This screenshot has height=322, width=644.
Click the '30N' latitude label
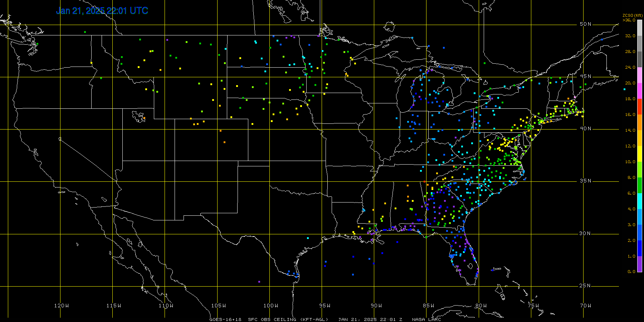[x=586, y=233]
